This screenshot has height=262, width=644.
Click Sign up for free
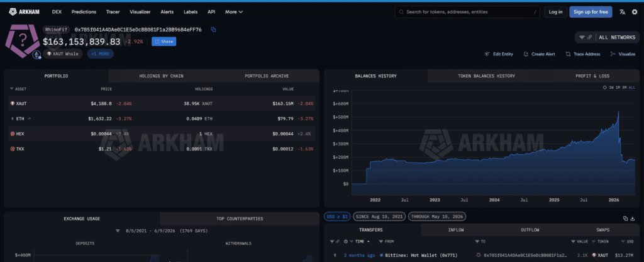(591, 12)
